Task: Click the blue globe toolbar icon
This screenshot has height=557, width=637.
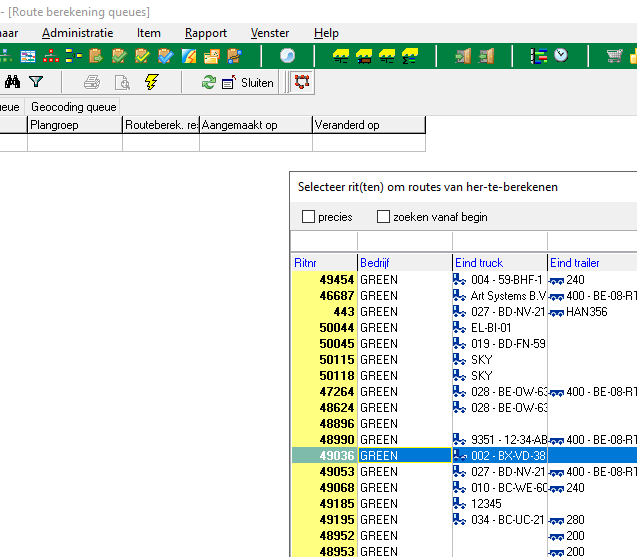Action: tap(287, 56)
